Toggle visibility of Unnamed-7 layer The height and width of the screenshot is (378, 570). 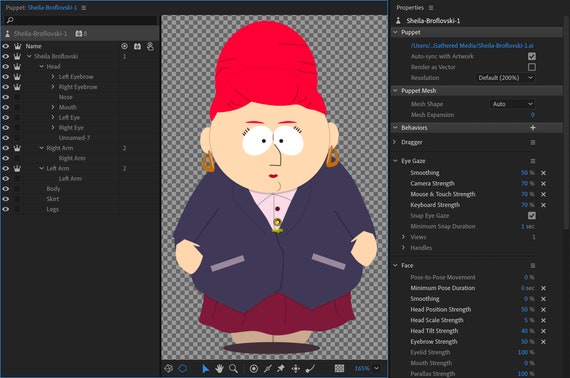(x=5, y=138)
